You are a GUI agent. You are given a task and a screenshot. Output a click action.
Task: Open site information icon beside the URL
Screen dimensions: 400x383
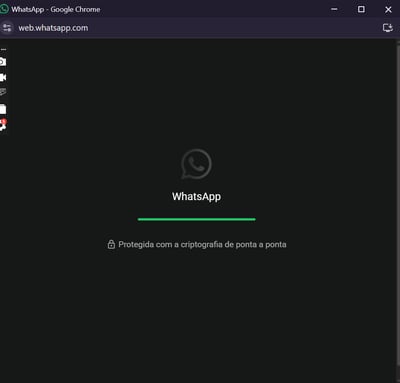(7, 28)
